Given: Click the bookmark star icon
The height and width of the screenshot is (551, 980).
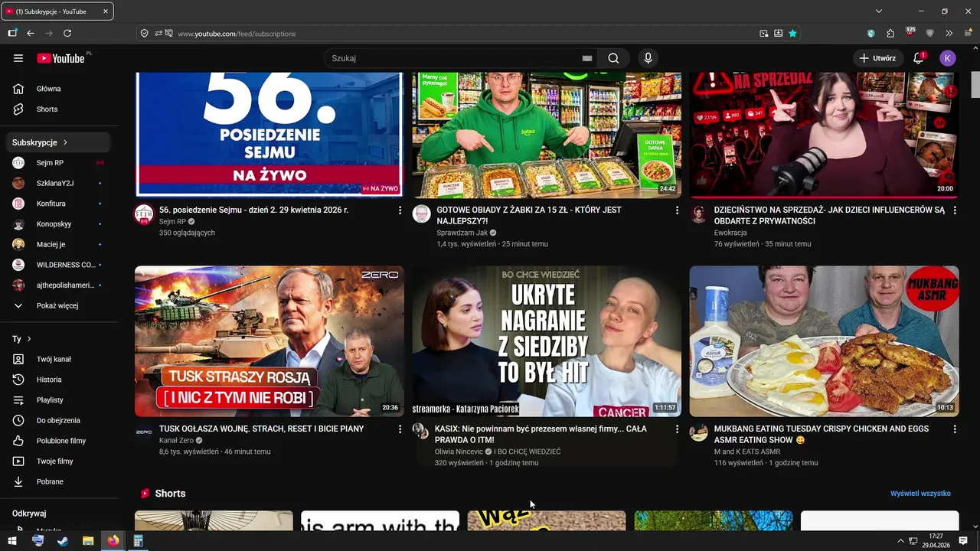Looking at the screenshot, I should tap(792, 33).
